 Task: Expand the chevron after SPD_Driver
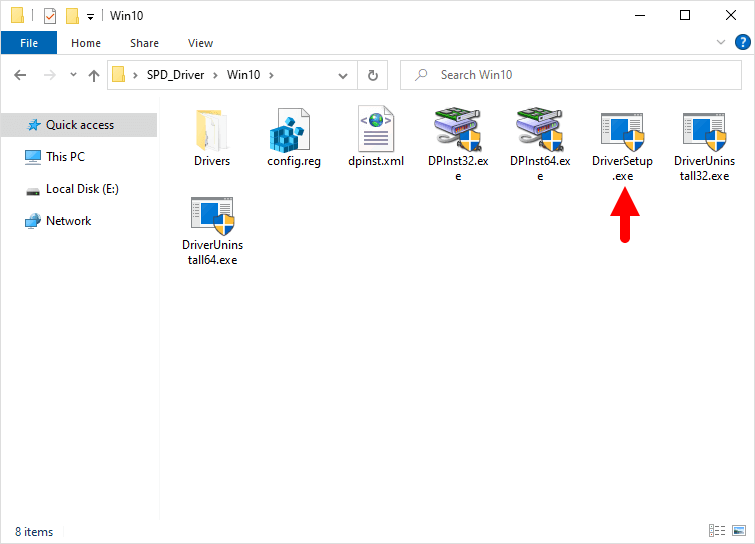coord(215,75)
